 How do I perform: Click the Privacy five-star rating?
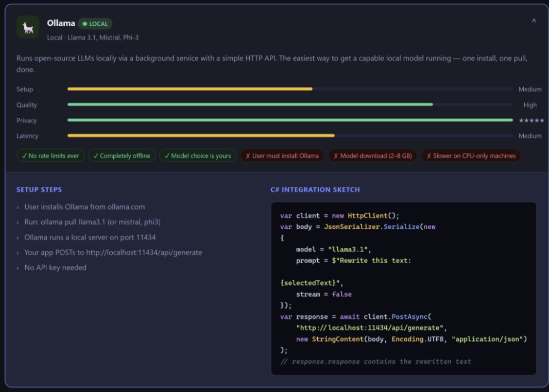(531, 121)
